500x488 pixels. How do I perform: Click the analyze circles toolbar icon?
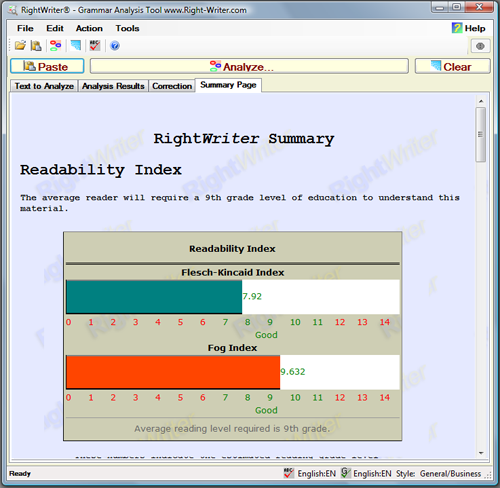point(55,45)
